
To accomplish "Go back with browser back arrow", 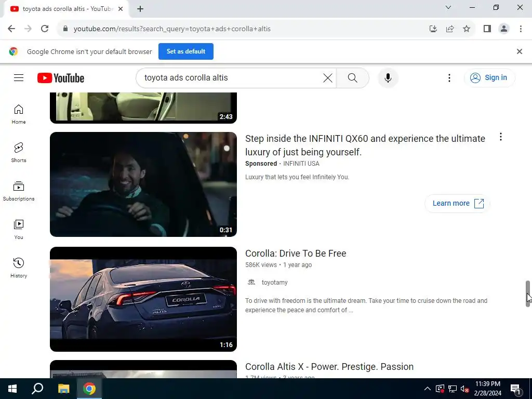I will coord(11,29).
